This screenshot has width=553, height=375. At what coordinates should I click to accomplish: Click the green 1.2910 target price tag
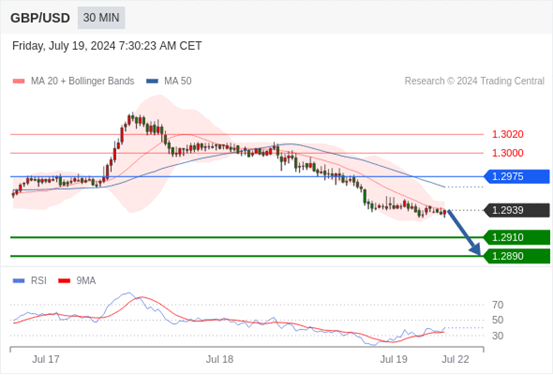[x=517, y=237]
